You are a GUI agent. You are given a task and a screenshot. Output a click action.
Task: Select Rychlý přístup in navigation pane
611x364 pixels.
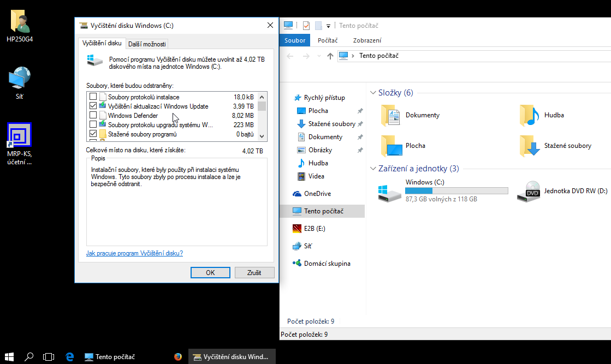(324, 98)
